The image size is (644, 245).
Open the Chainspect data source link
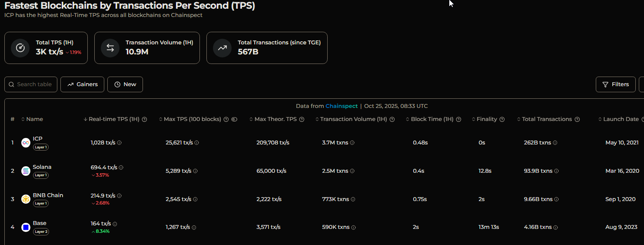coord(342,106)
